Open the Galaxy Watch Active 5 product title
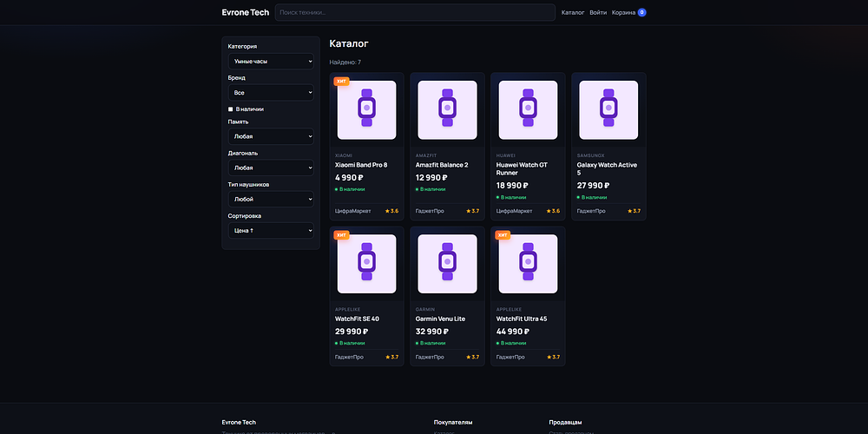 point(607,169)
